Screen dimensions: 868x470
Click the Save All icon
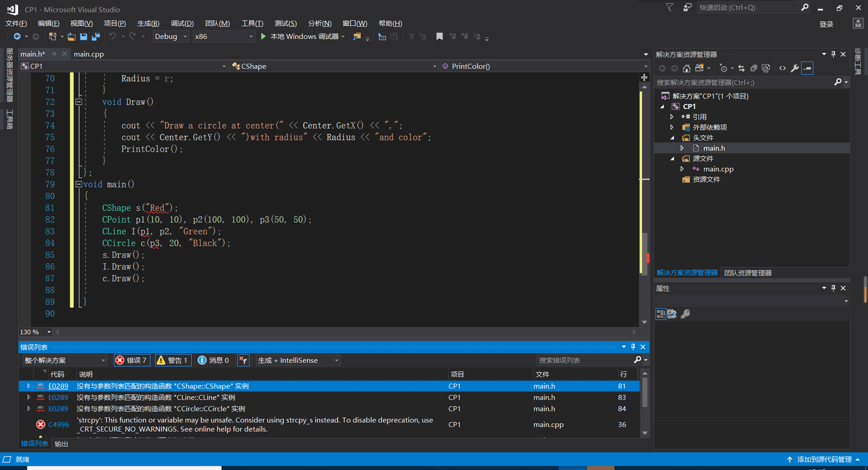coord(96,36)
